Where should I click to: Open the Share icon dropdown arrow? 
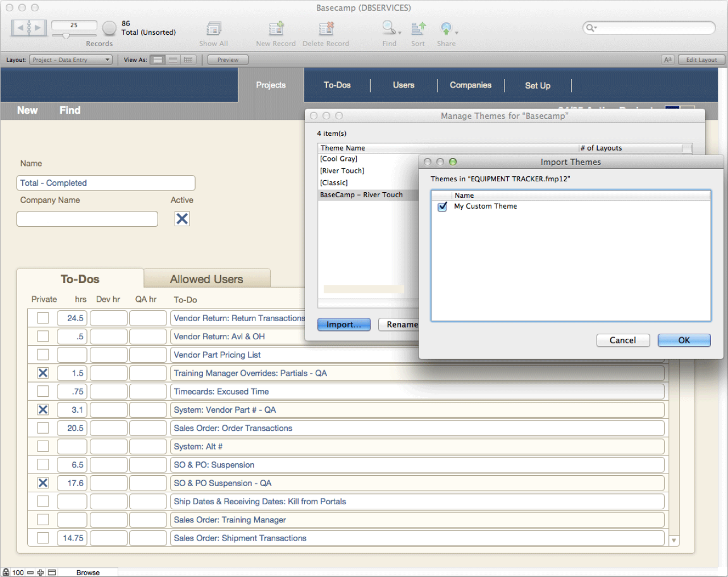click(456, 33)
